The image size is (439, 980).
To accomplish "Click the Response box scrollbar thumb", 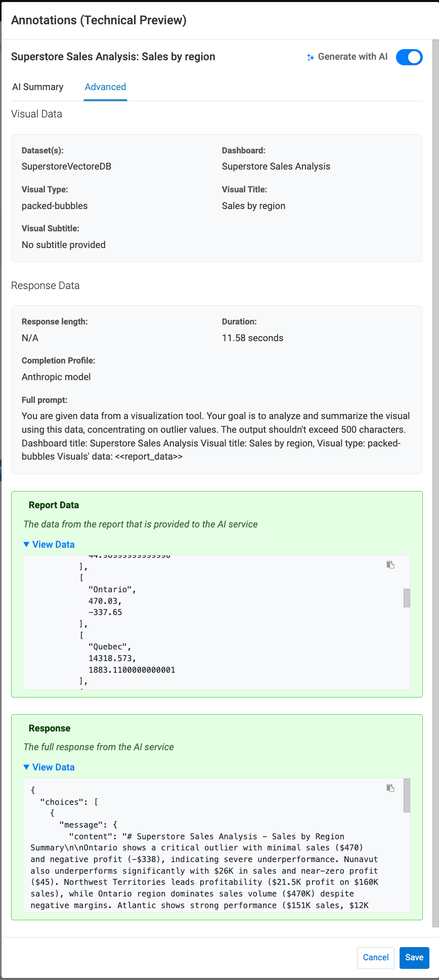I will tap(407, 795).
